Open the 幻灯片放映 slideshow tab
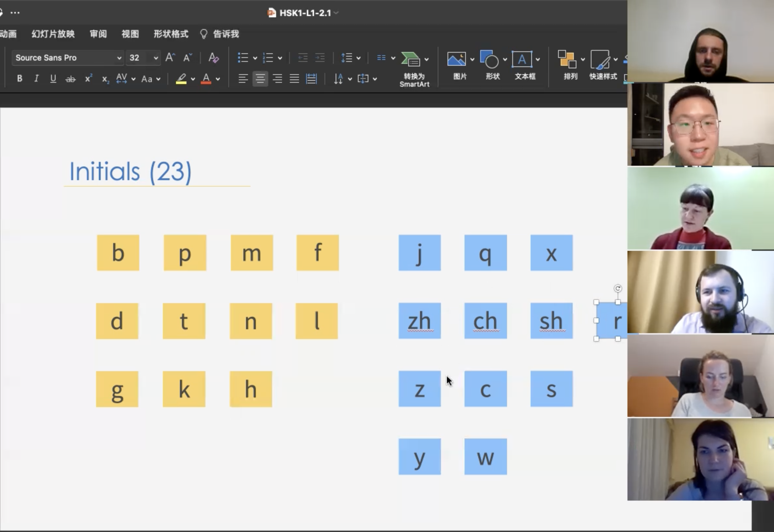The image size is (774, 532). pyautogui.click(x=53, y=34)
